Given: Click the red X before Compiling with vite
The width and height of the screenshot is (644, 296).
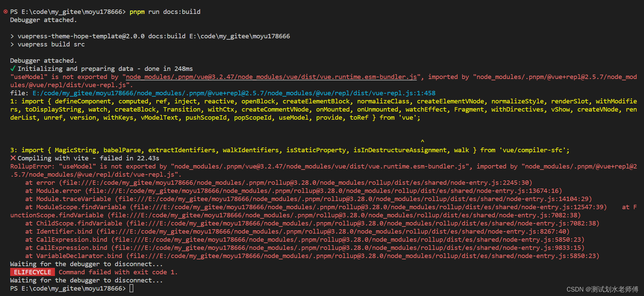Looking at the screenshot, I should [x=13, y=158].
